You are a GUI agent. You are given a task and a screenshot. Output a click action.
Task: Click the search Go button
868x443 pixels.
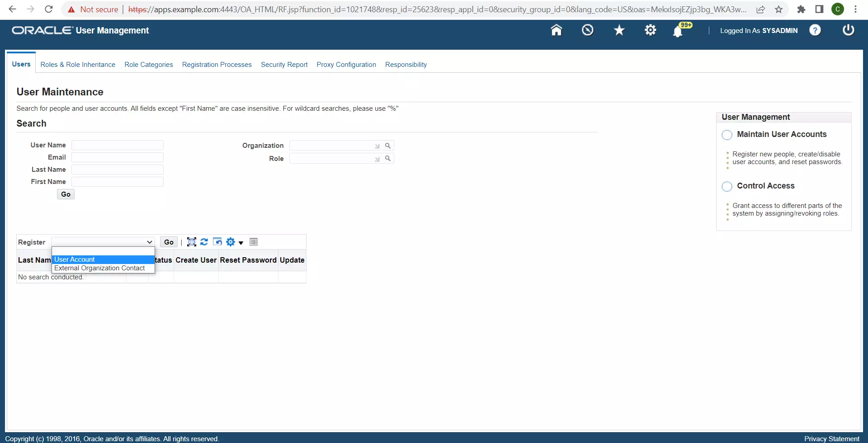[66, 194]
